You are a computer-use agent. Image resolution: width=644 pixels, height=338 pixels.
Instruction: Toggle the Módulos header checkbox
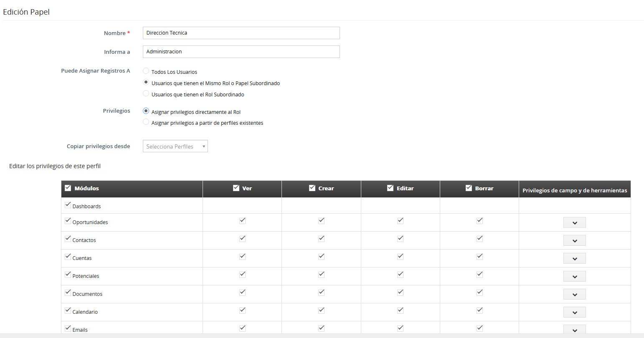(68, 188)
